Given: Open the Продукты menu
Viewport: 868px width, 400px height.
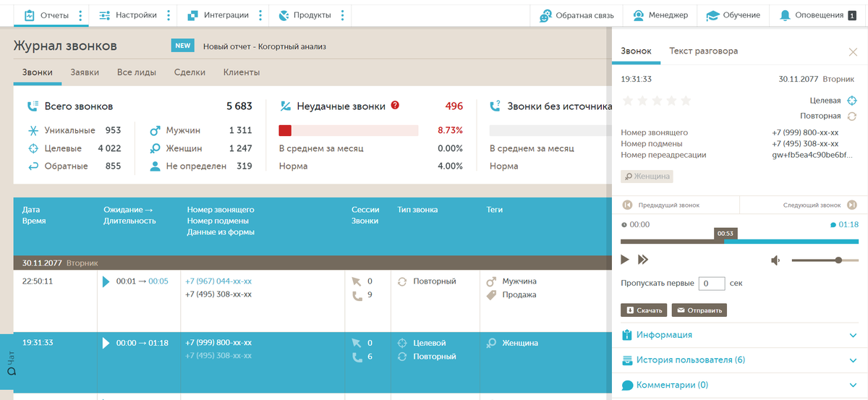Looking at the screenshot, I should pos(305,14).
